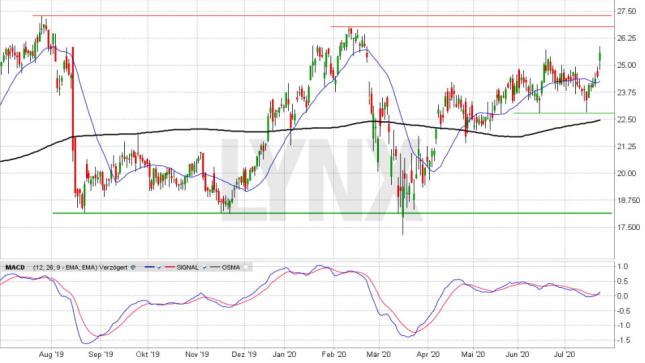
Task: Toggle the SIGNAL line checkbox
Action: [204, 268]
